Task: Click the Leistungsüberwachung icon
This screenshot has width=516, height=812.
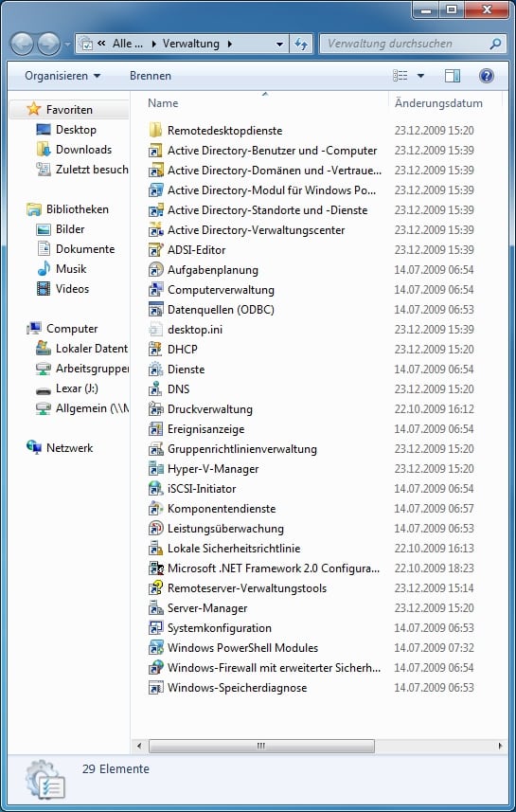Action: click(156, 529)
